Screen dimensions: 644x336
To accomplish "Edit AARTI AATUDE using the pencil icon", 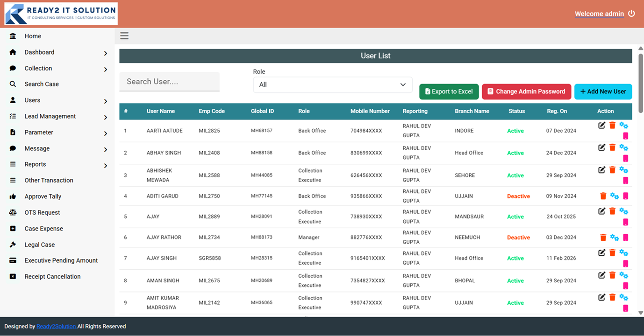I will pos(602,125).
